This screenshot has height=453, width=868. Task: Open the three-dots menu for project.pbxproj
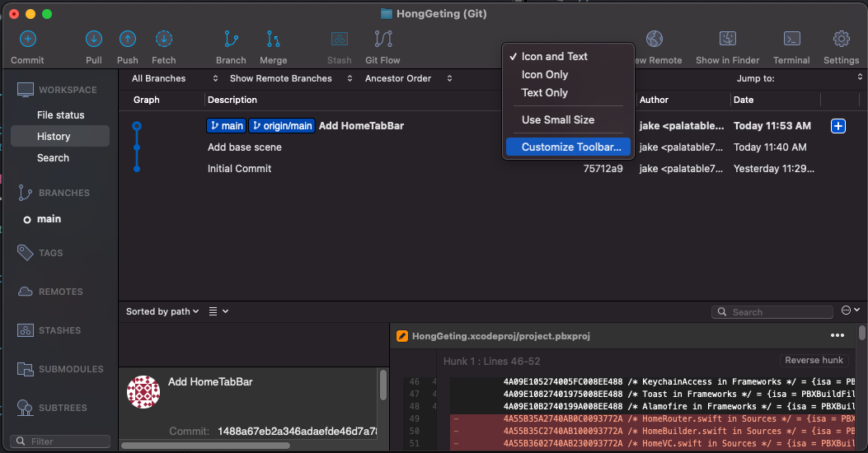838,336
